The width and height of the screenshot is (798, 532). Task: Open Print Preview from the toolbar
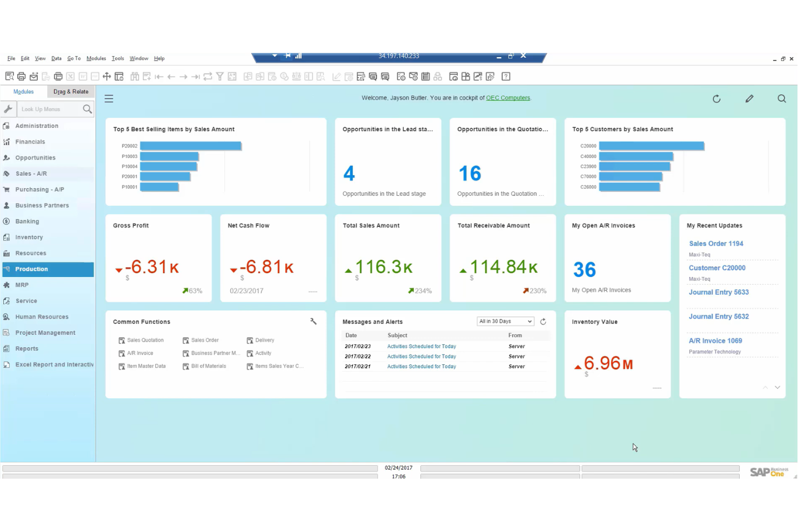click(x=9, y=76)
